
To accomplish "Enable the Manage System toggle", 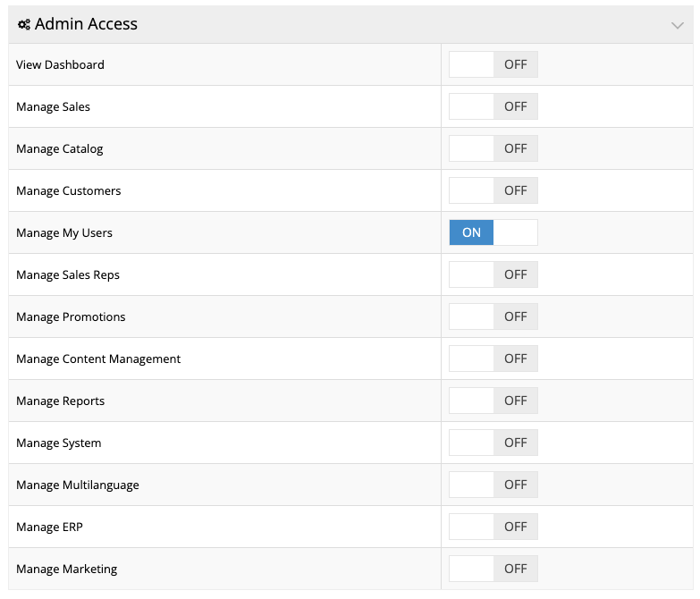I will coord(493,443).
